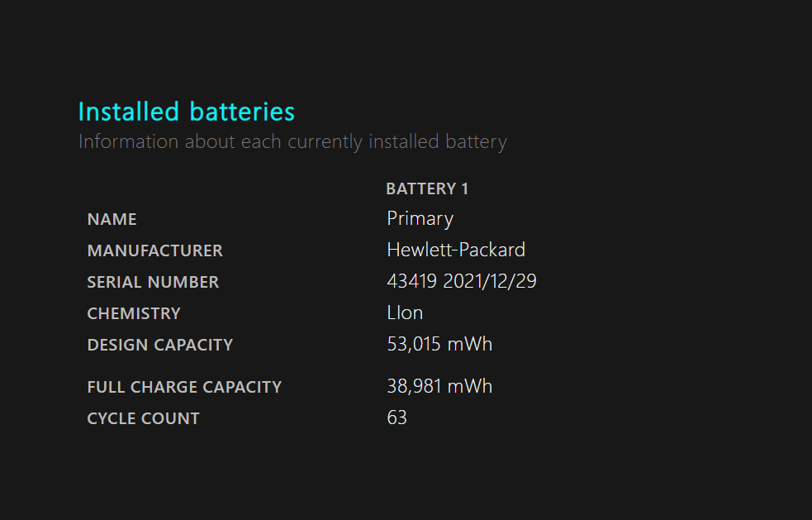Click the FULL CHARGE CAPACITY label

(x=184, y=387)
